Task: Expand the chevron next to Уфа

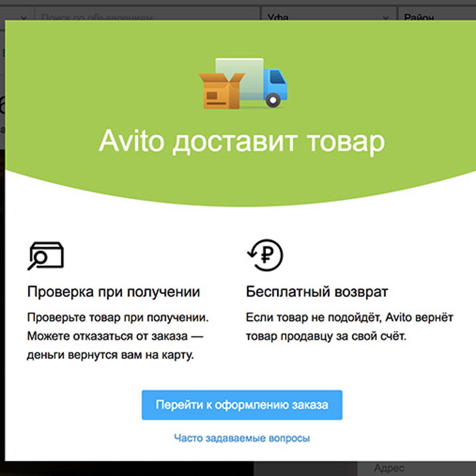Action: point(386,17)
